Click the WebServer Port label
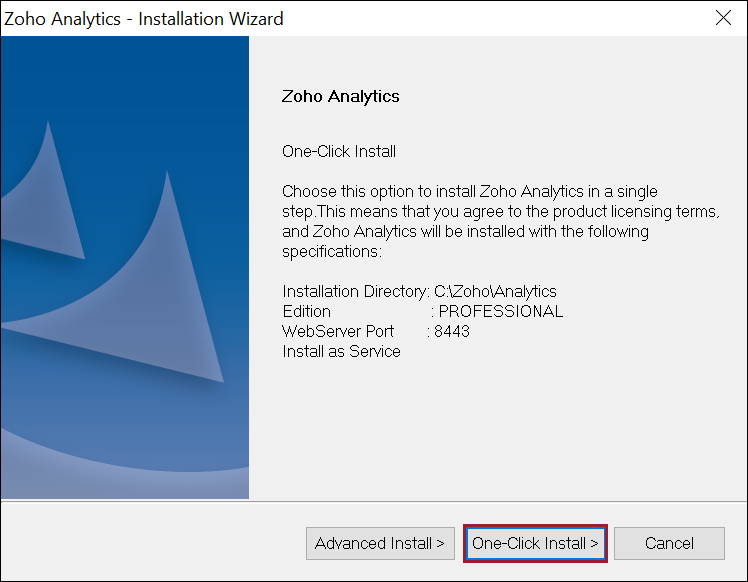Image resolution: width=748 pixels, height=582 pixels. 338,331
